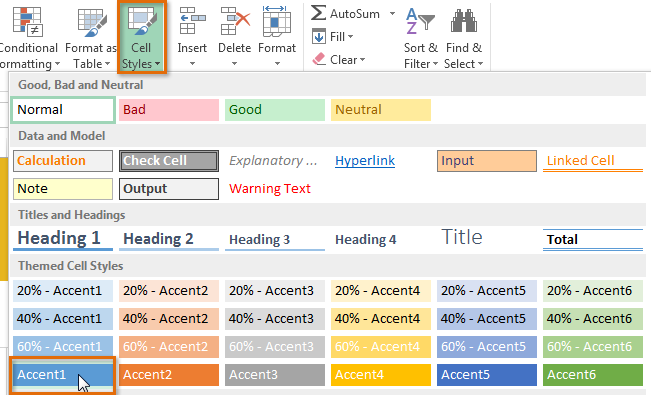This screenshot has height=395, width=651.
Task: Pick 40% - Accent2 style
Action: coord(169,319)
